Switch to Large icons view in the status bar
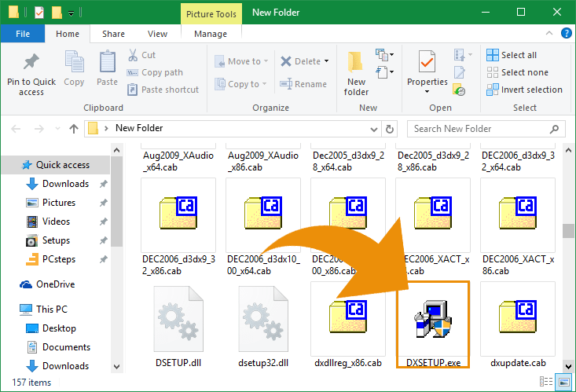The height and width of the screenshot is (392, 576). click(x=564, y=382)
